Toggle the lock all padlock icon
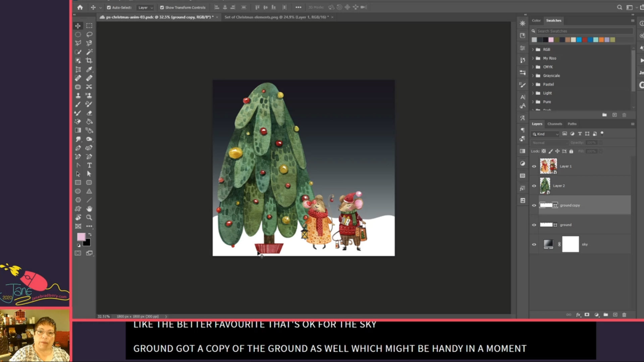Viewport: 644px width, 362px height. 571,151
